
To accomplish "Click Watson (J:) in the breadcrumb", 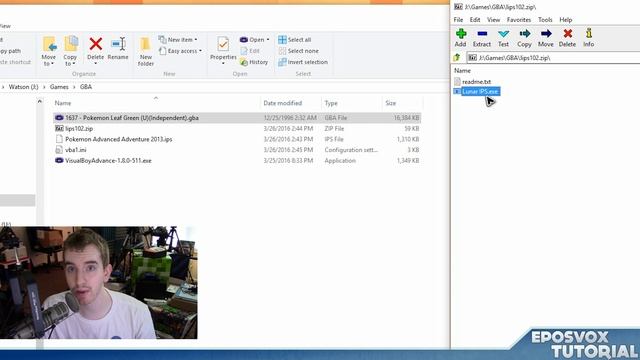I will click(23, 87).
